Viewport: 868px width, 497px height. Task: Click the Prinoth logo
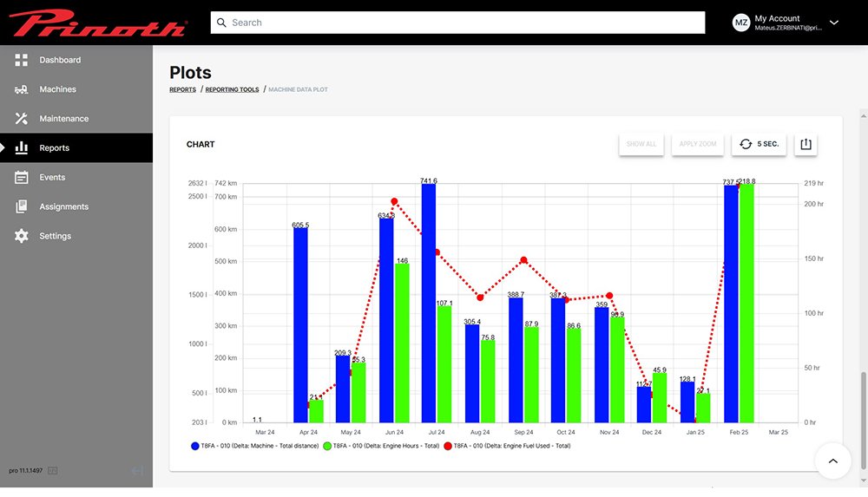[x=98, y=23]
